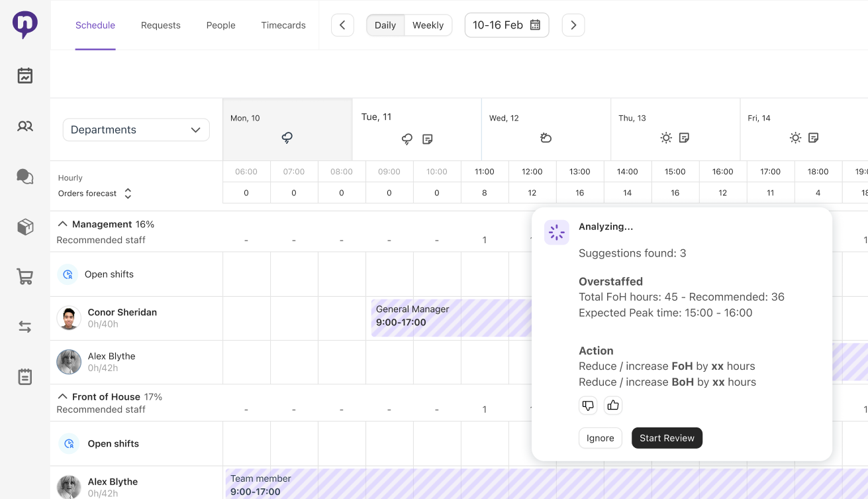The width and height of the screenshot is (868, 499).
Task: Switch to Weekly view
Action: [428, 25]
